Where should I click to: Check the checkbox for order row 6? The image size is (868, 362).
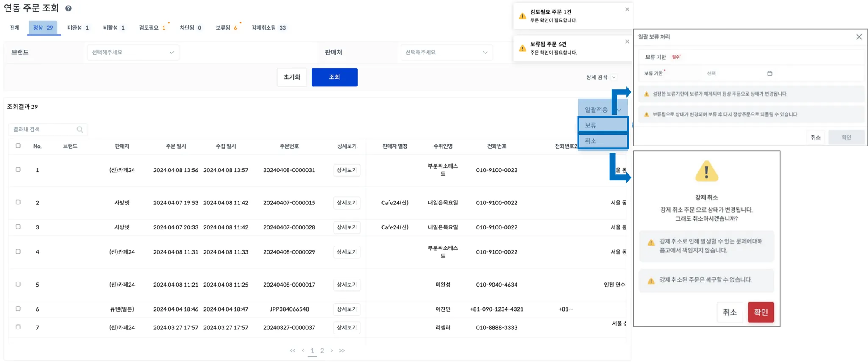[x=18, y=308]
